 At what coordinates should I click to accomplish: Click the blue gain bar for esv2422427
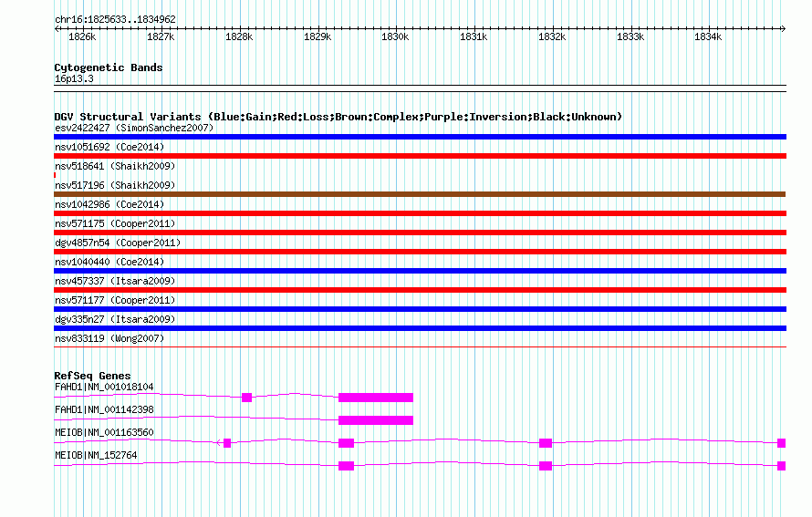(420, 137)
